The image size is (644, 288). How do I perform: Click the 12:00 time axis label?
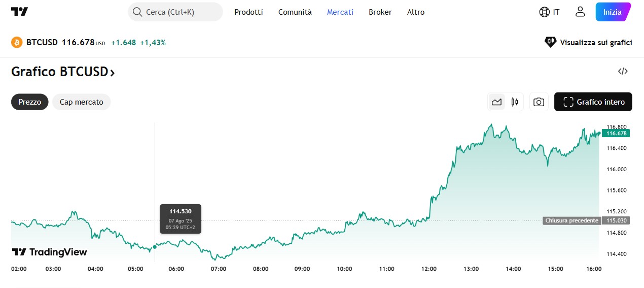click(429, 269)
